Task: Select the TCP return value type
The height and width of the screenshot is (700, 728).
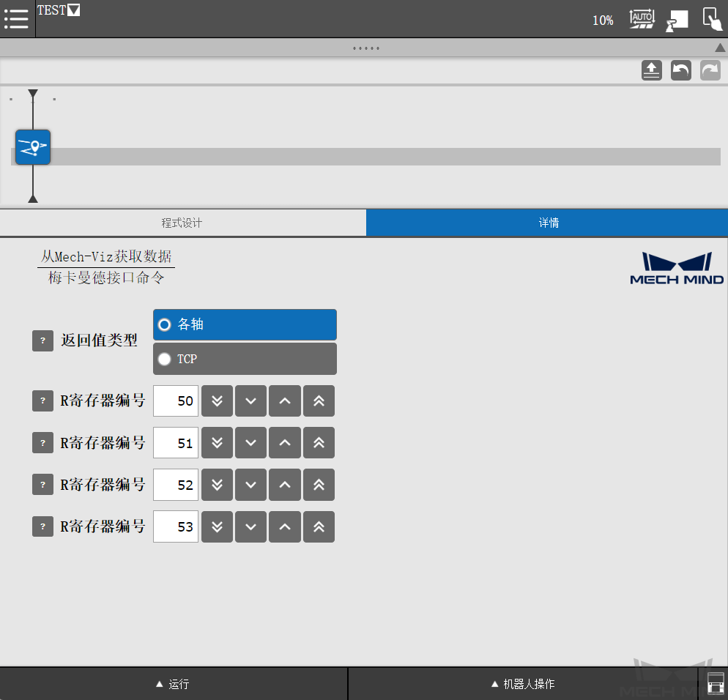Action: (x=245, y=358)
